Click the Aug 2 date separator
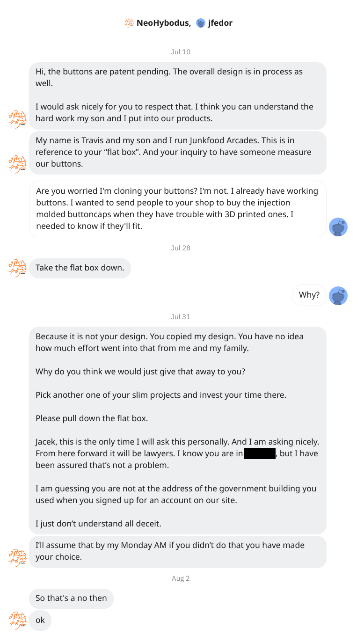The width and height of the screenshot is (364, 643). [x=181, y=578]
